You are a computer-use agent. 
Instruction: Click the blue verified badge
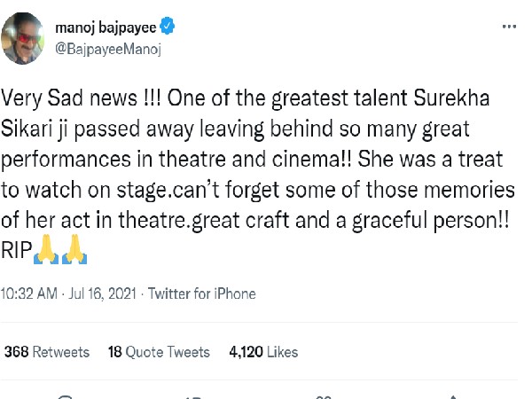click(166, 27)
